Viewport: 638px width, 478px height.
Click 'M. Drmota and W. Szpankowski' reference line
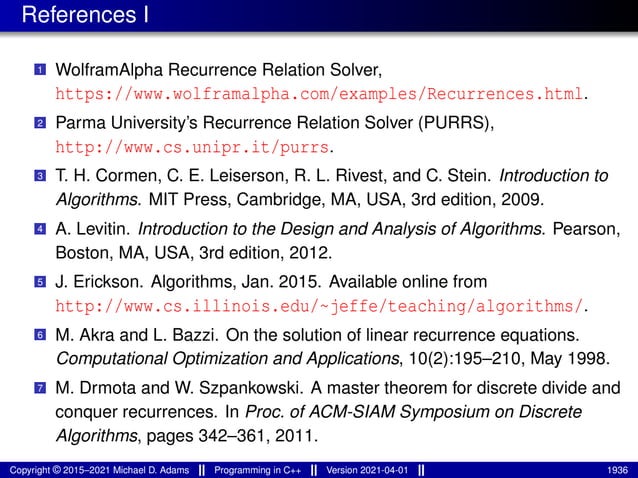click(x=338, y=388)
